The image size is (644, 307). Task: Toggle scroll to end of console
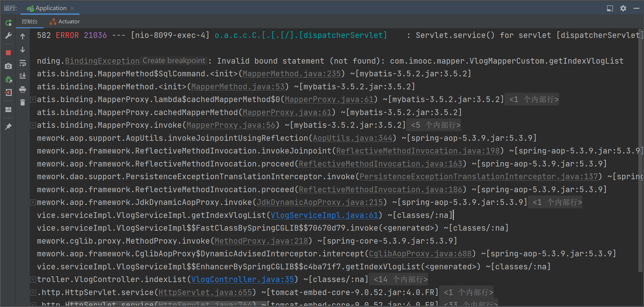tap(23, 76)
